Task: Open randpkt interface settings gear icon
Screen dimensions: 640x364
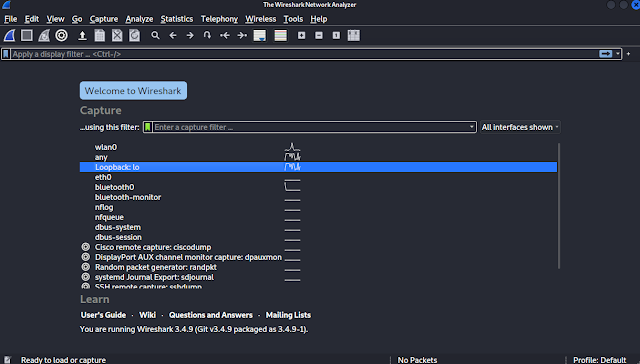Action: 86,267
